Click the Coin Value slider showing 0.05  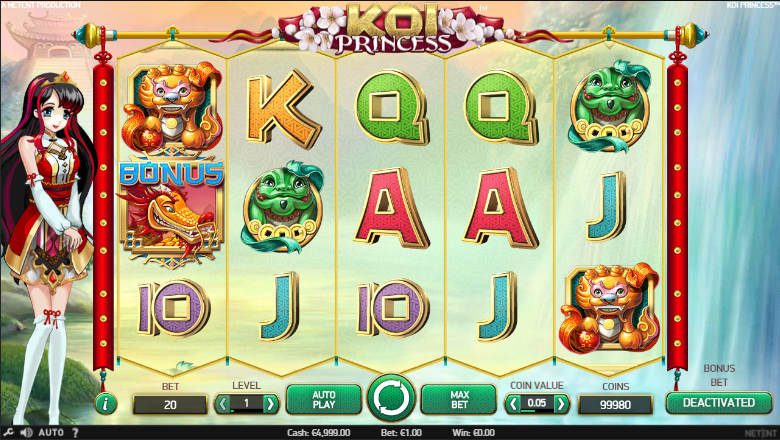coord(537,404)
